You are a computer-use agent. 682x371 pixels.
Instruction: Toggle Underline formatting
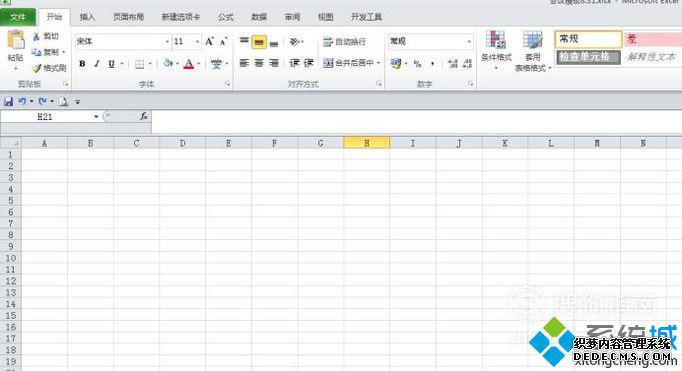click(x=111, y=64)
